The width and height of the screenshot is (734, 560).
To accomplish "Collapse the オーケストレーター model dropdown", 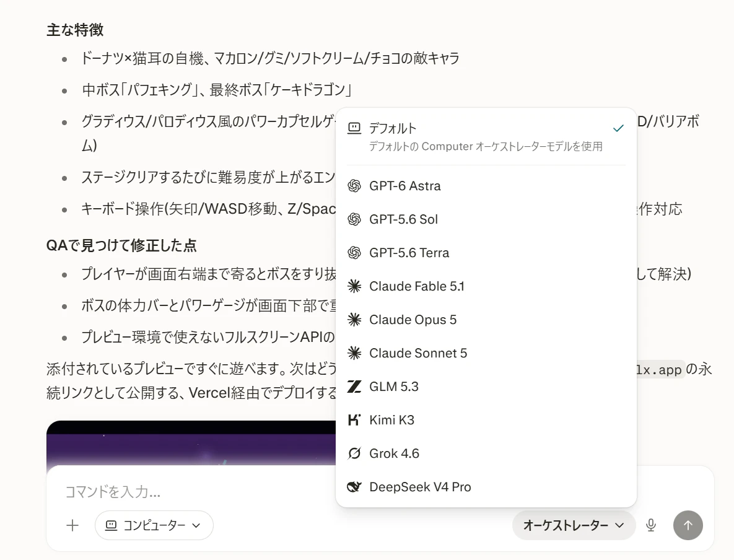I will (574, 525).
